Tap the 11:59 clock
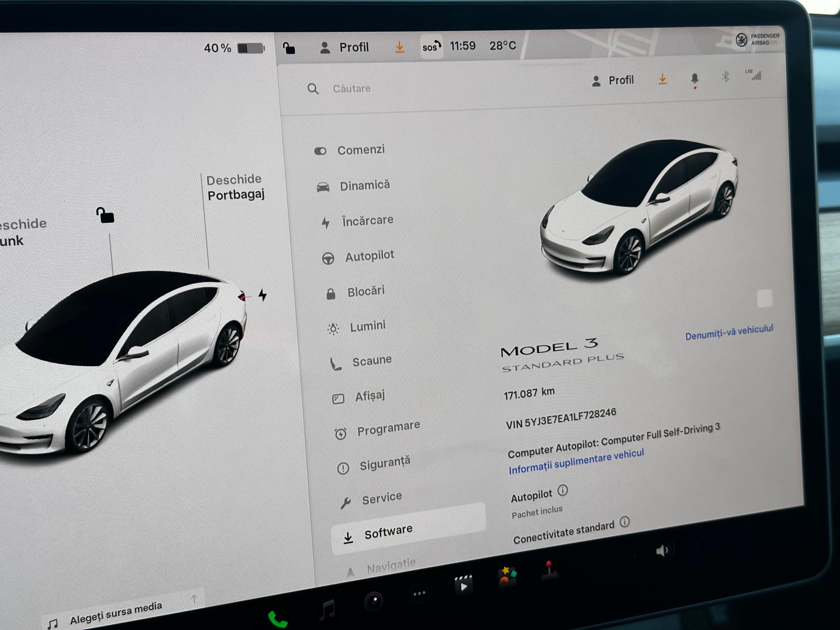Image resolution: width=840 pixels, height=630 pixels. [463, 46]
